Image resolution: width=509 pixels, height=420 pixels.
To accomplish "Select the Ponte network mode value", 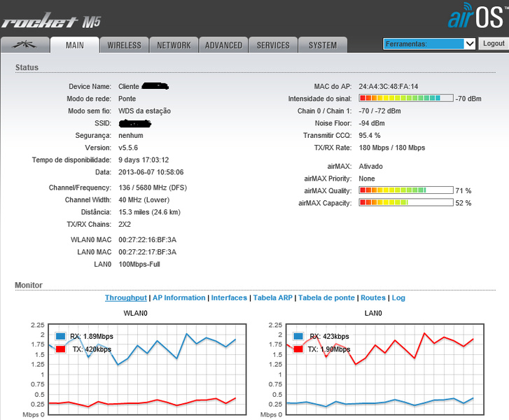I will [x=127, y=99].
